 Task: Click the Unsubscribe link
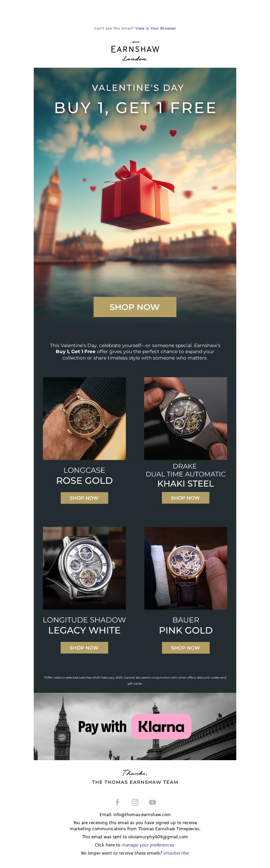(x=176, y=853)
